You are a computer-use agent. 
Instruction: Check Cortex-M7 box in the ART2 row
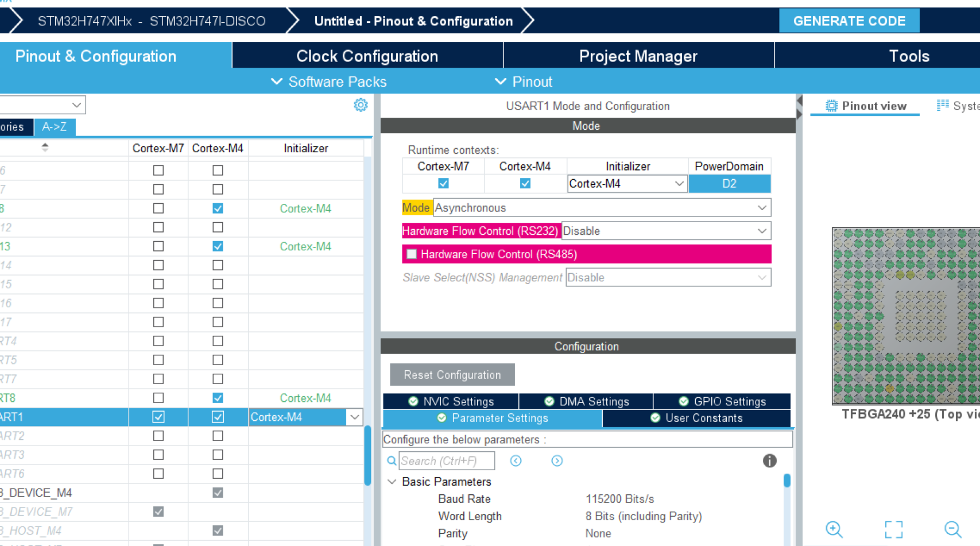(x=158, y=436)
